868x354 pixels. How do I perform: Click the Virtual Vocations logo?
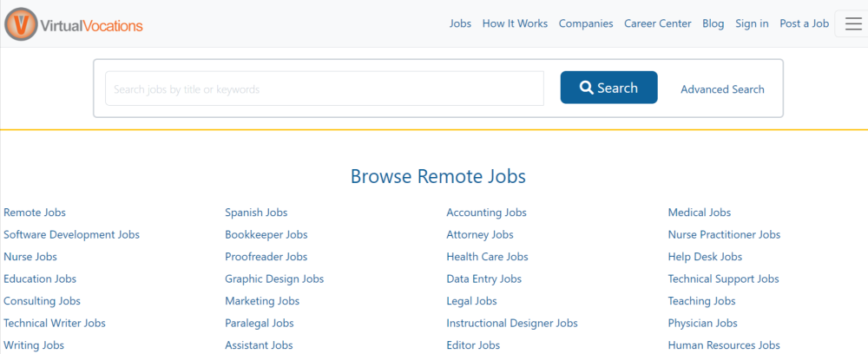pos(74,25)
